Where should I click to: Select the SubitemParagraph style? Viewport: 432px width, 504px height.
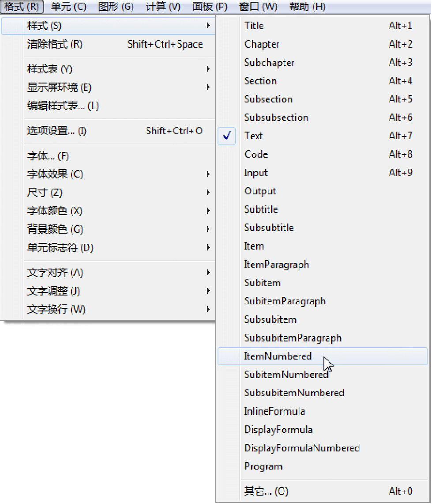coord(323,301)
